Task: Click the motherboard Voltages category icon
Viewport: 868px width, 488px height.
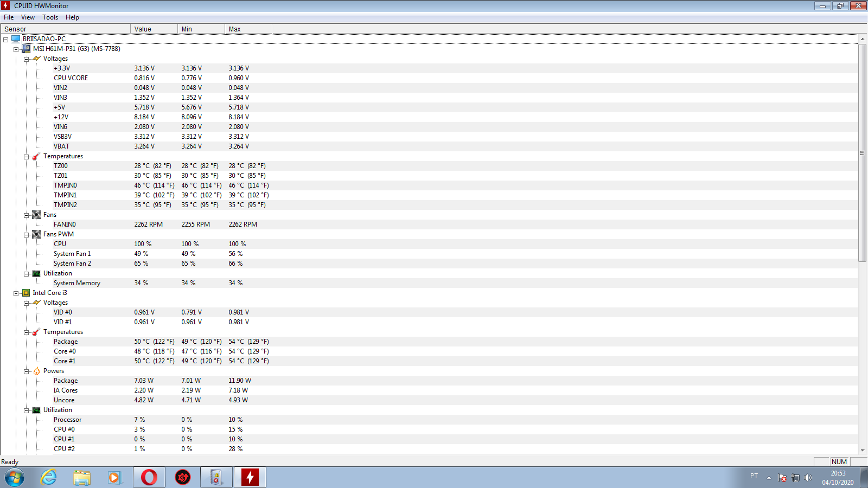Action: click(x=36, y=59)
